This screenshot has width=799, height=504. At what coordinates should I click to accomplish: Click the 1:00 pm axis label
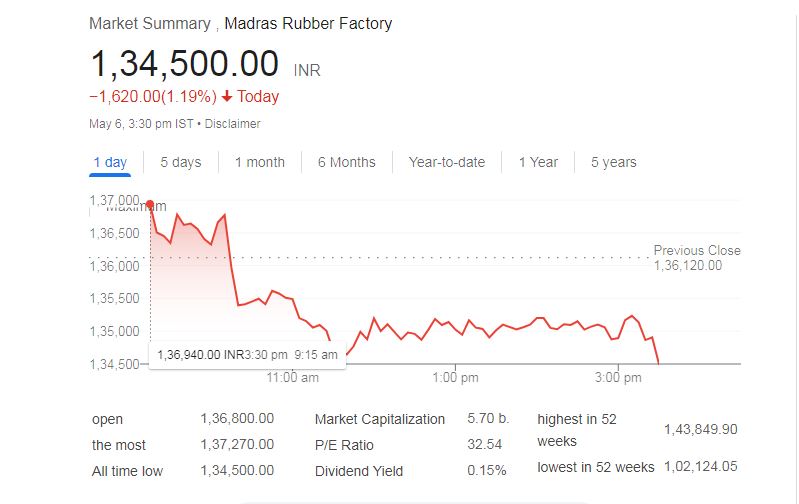458,377
